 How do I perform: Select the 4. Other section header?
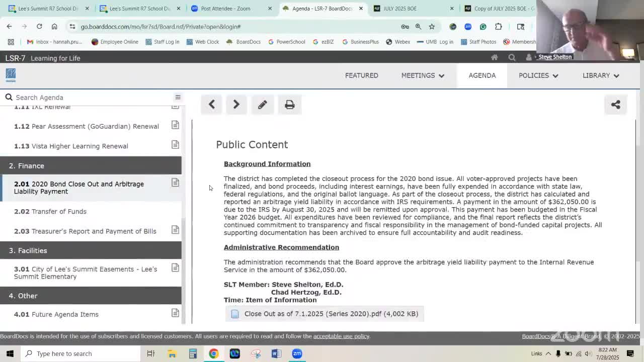point(91,296)
